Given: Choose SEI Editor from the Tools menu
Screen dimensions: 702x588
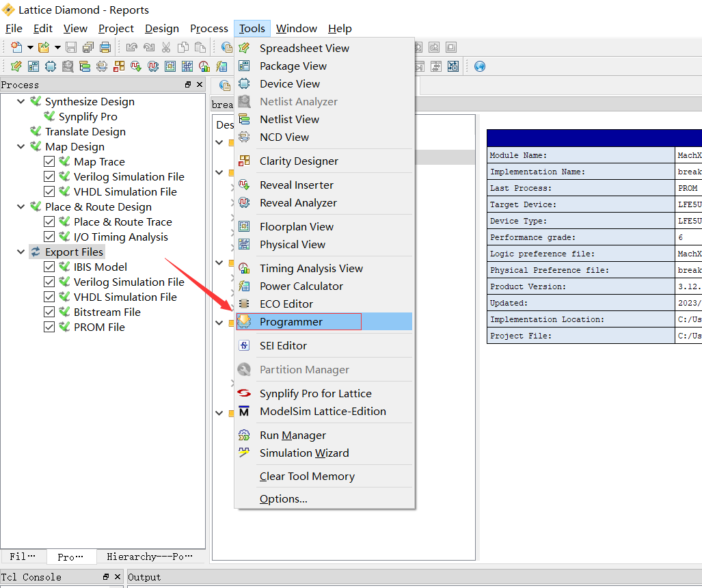Looking at the screenshot, I should click(324, 346).
